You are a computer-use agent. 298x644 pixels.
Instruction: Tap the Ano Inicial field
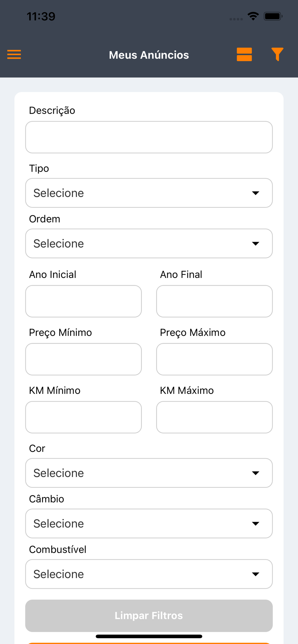(x=84, y=301)
